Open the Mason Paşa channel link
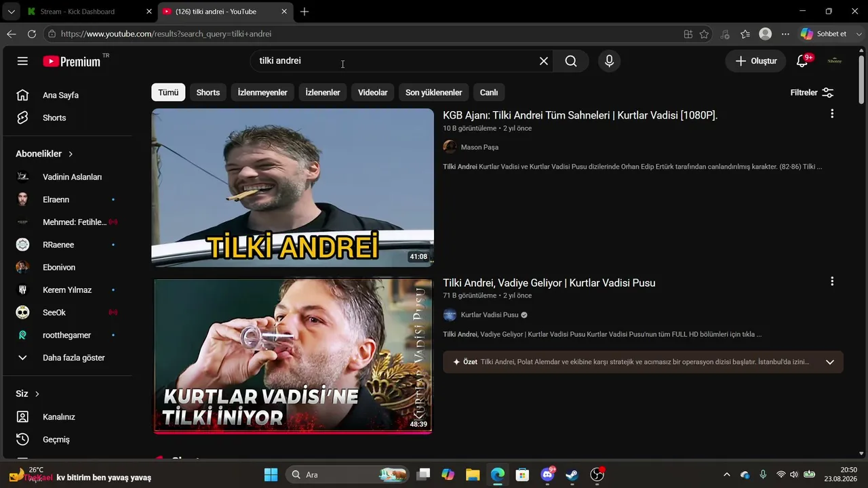Image resolution: width=868 pixels, height=488 pixels. (x=479, y=147)
